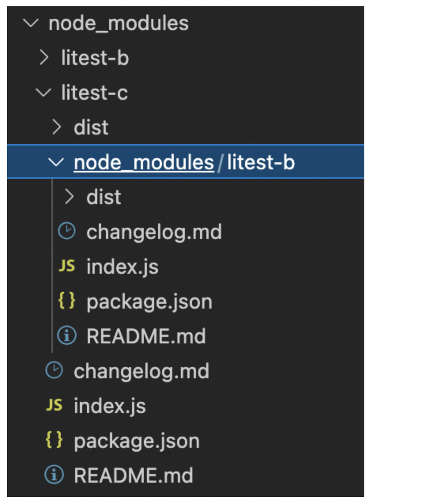Click clock icon of nested changelog.md
The width and height of the screenshot is (426, 504).
coord(67,231)
